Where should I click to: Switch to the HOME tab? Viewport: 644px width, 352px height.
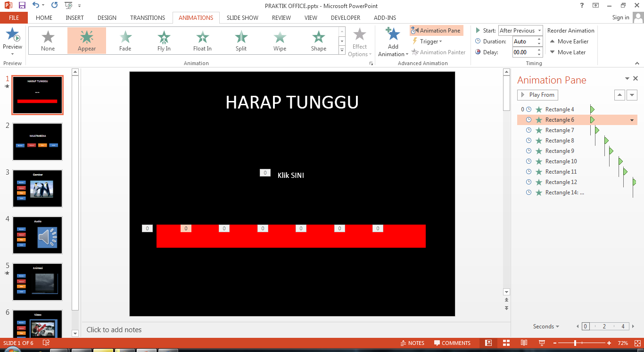click(x=44, y=18)
